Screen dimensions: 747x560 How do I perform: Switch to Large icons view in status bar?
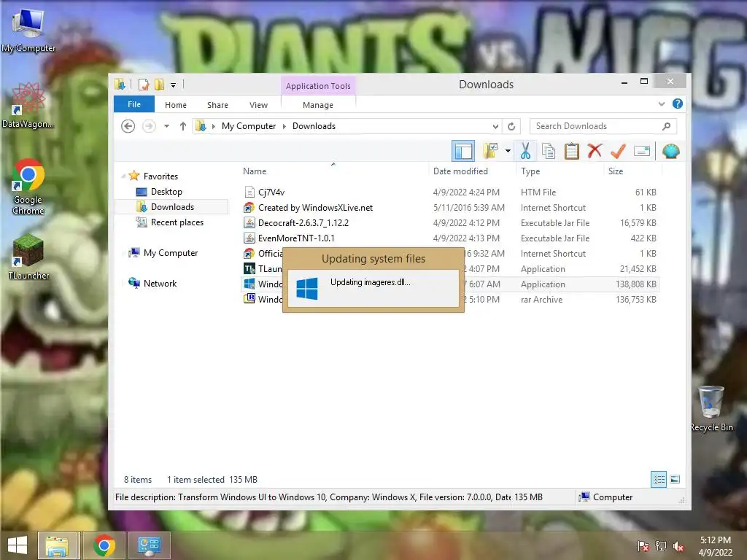[675, 479]
